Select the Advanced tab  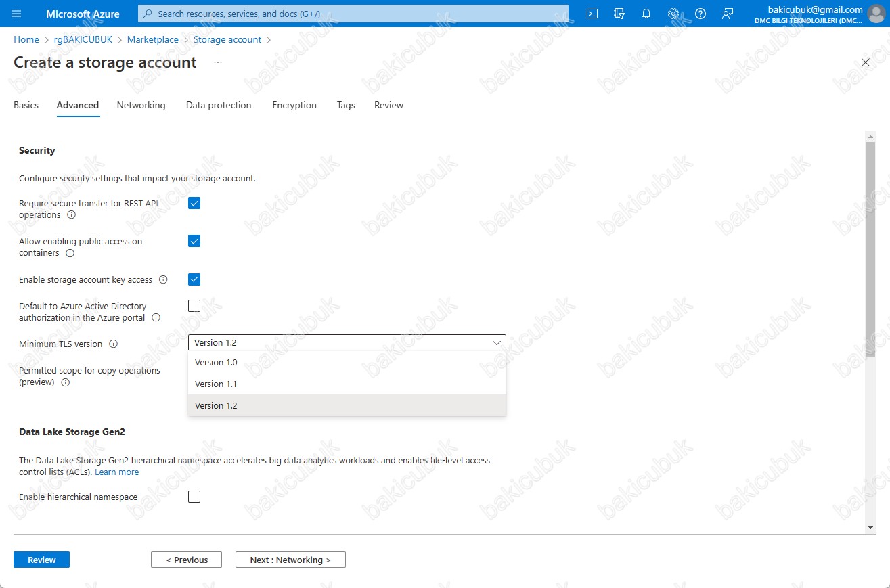click(x=78, y=106)
